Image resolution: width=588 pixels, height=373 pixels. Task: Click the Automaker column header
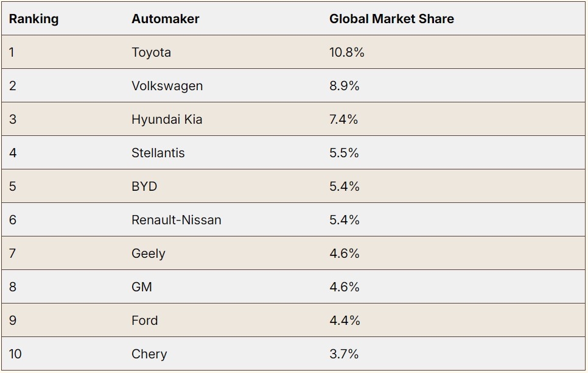[x=165, y=19]
